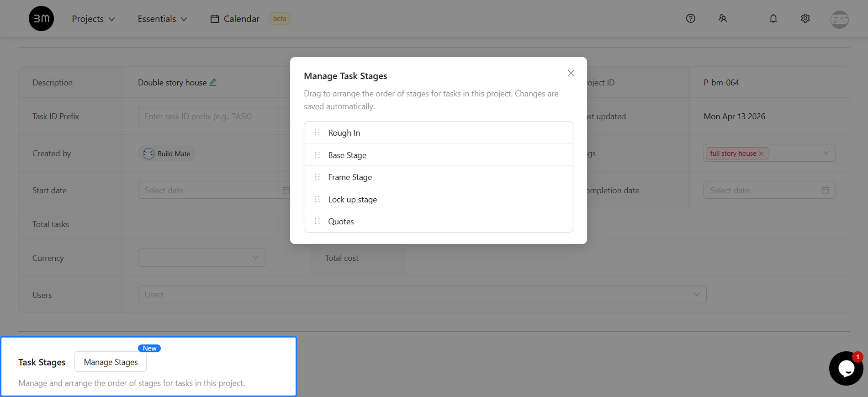The width and height of the screenshot is (868, 397).
Task: Open the settings gear icon
Action: [x=805, y=18]
